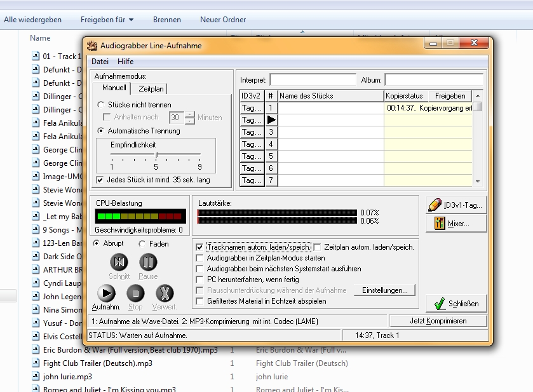This screenshot has height=392, width=533.
Task: Open the Mixer
Action: point(456,224)
